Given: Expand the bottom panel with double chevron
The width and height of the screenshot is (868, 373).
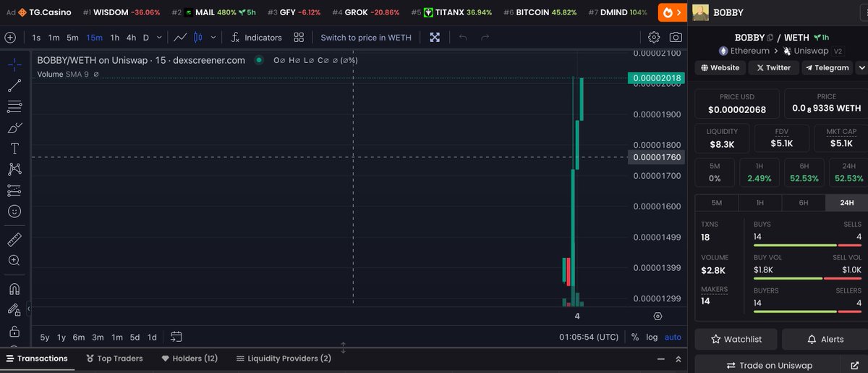Looking at the screenshot, I should pyautogui.click(x=678, y=359).
